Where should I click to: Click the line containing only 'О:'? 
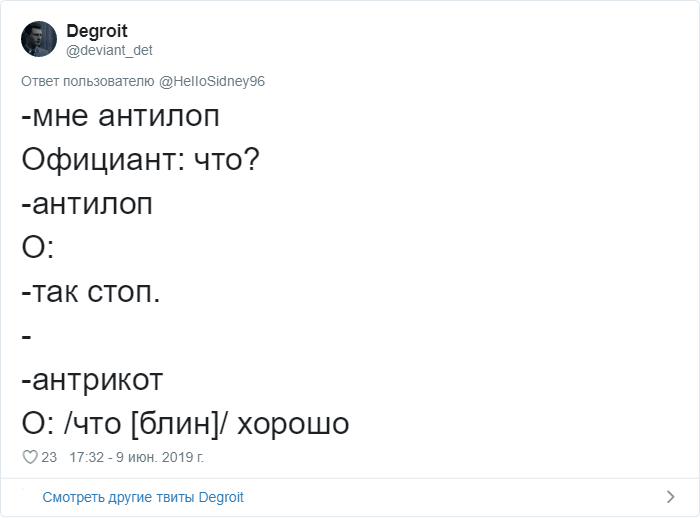click(38, 246)
